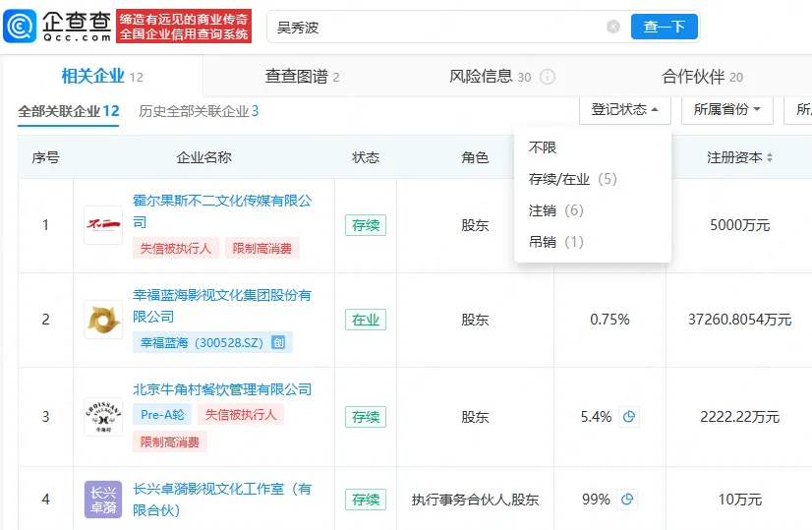This screenshot has height=530, width=812.
Task: Click the 霍尔果斯不二文化传媒 company logo
Action: [x=103, y=225]
